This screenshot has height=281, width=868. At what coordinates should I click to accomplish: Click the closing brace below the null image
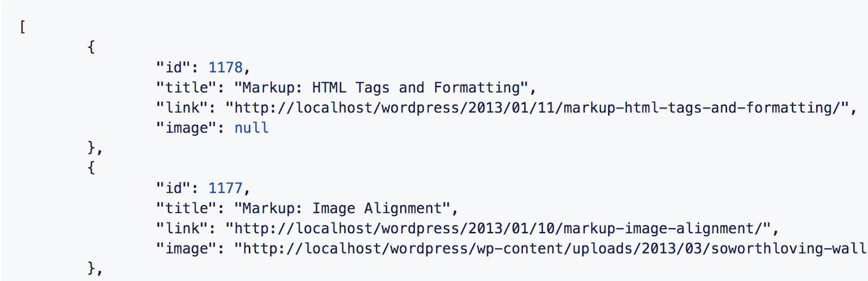click(x=92, y=148)
